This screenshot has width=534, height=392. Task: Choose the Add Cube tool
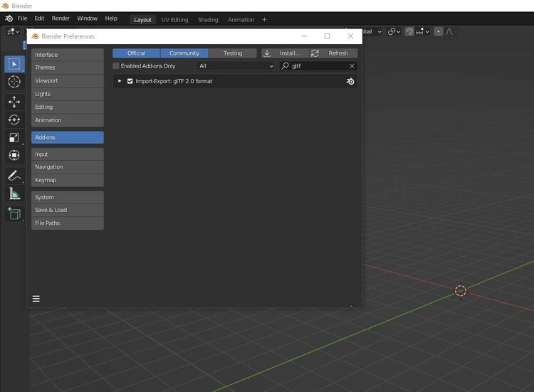click(14, 213)
